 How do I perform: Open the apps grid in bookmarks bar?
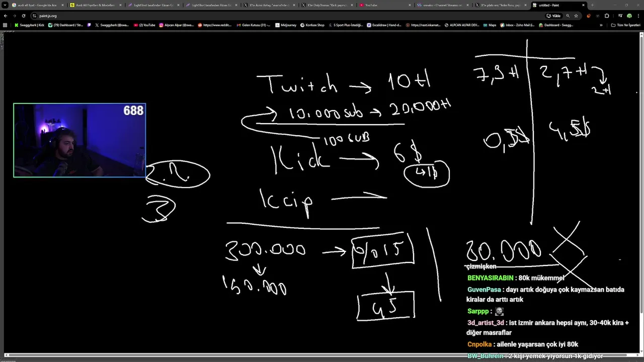click(5, 25)
